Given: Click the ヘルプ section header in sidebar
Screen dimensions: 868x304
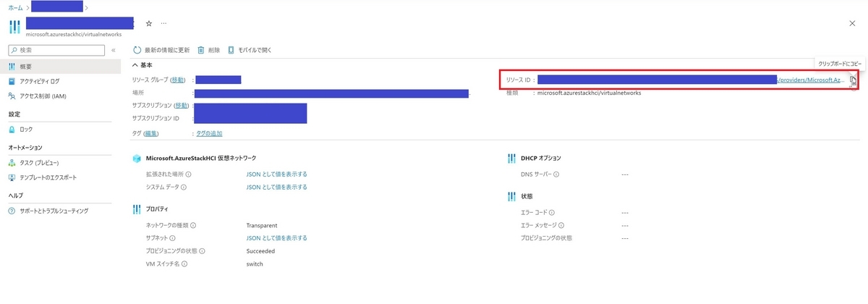Looking at the screenshot, I should (x=15, y=196).
